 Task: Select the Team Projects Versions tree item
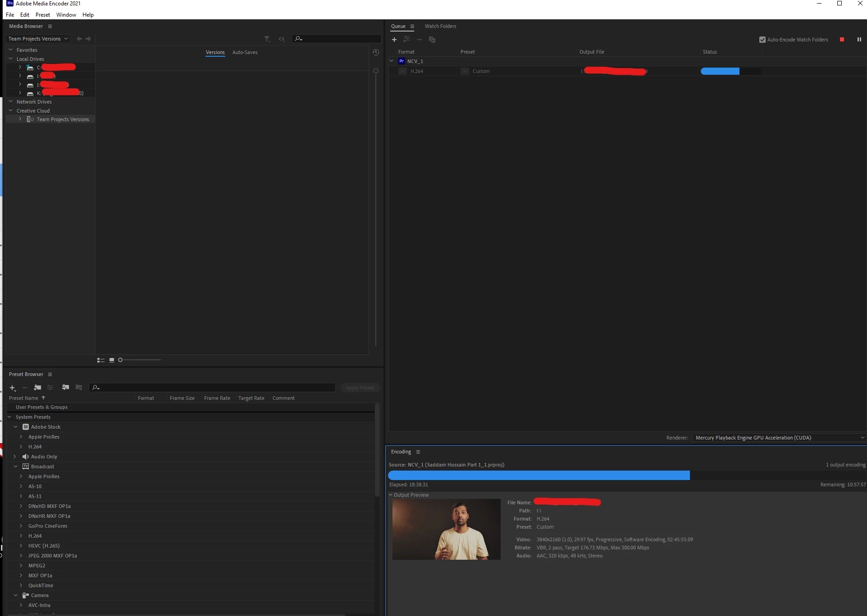pyautogui.click(x=63, y=119)
